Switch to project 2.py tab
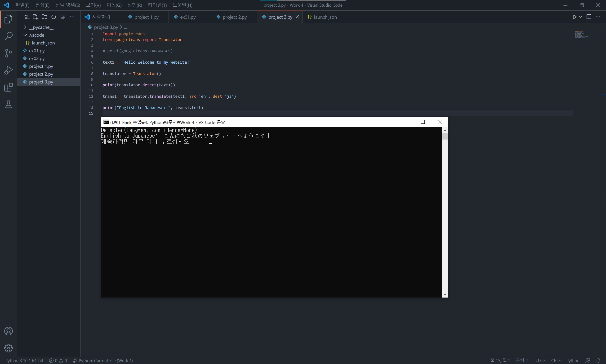The width and height of the screenshot is (606, 364). [x=234, y=17]
